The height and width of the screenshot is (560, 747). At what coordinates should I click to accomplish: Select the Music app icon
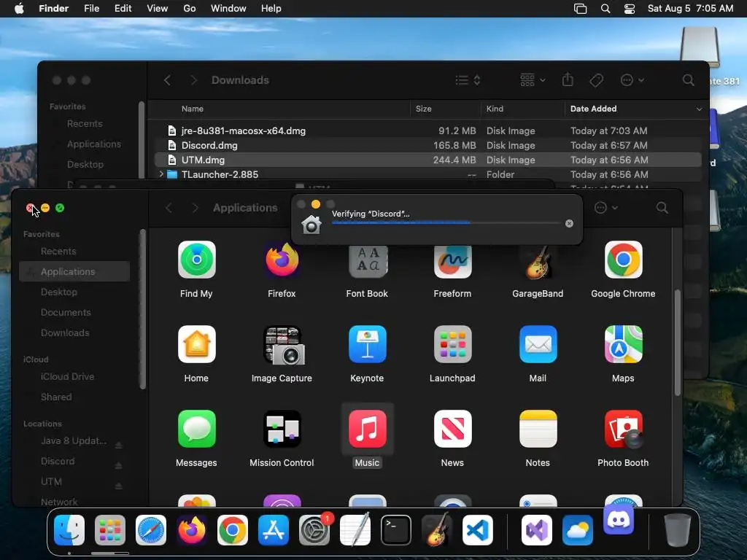368,429
